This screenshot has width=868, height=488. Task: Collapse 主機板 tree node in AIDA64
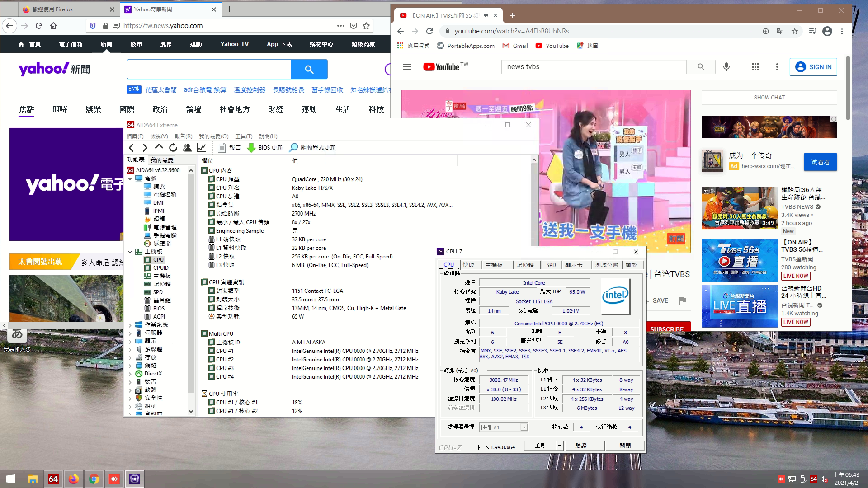pos(130,252)
